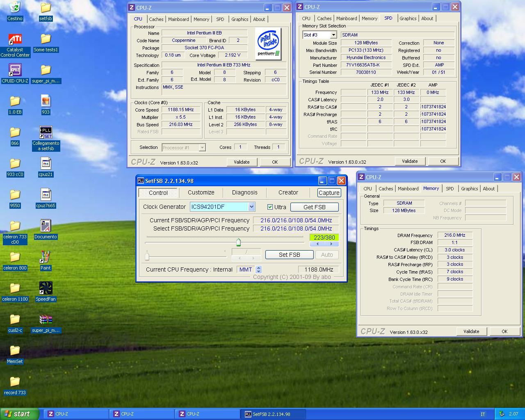This screenshot has width=525, height=420.
Task: Select the Customize tab in SetFSB
Action: [x=201, y=192]
